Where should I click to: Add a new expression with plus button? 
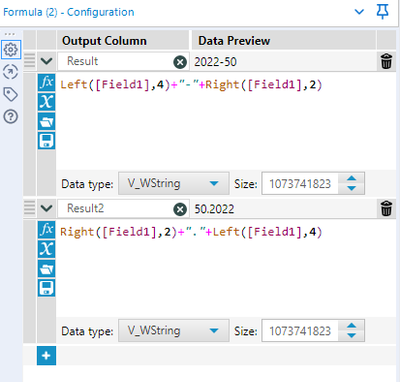click(46, 356)
